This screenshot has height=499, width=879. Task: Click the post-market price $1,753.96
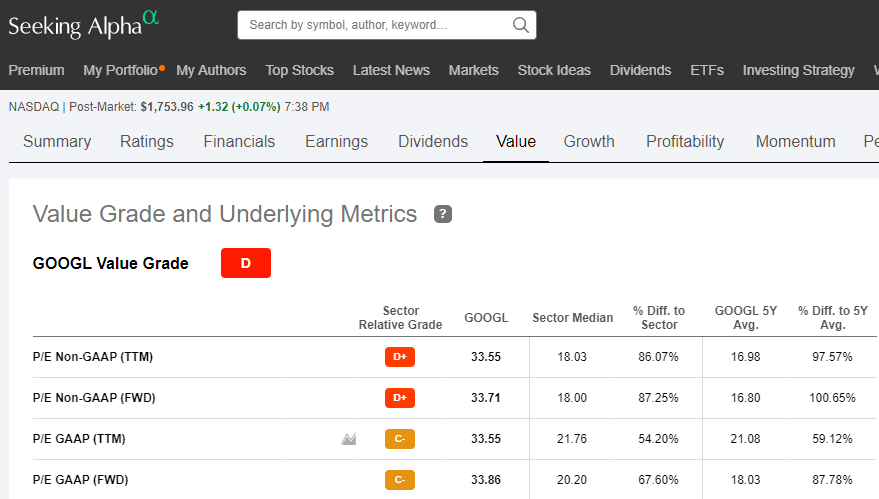[167, 107]
